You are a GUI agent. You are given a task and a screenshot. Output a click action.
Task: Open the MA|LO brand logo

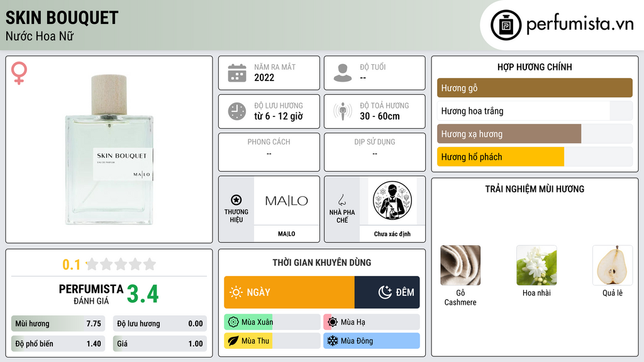(x=286, y=200)
